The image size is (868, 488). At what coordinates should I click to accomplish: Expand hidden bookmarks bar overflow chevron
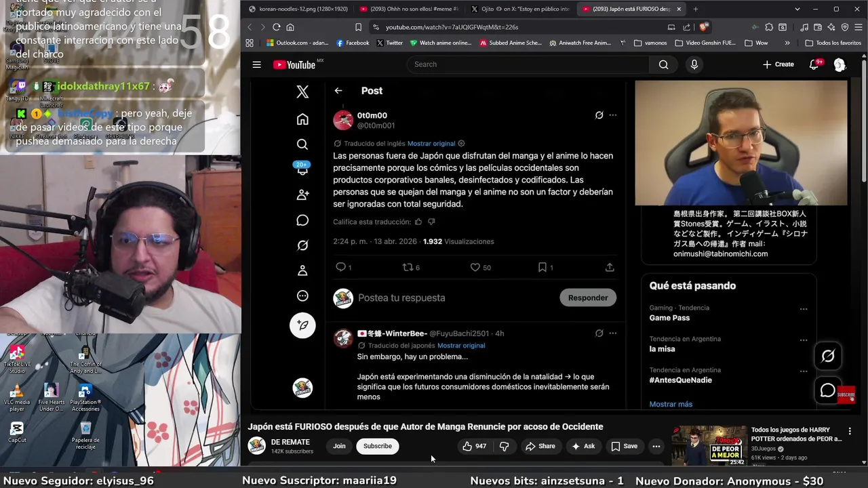[787, 43]
